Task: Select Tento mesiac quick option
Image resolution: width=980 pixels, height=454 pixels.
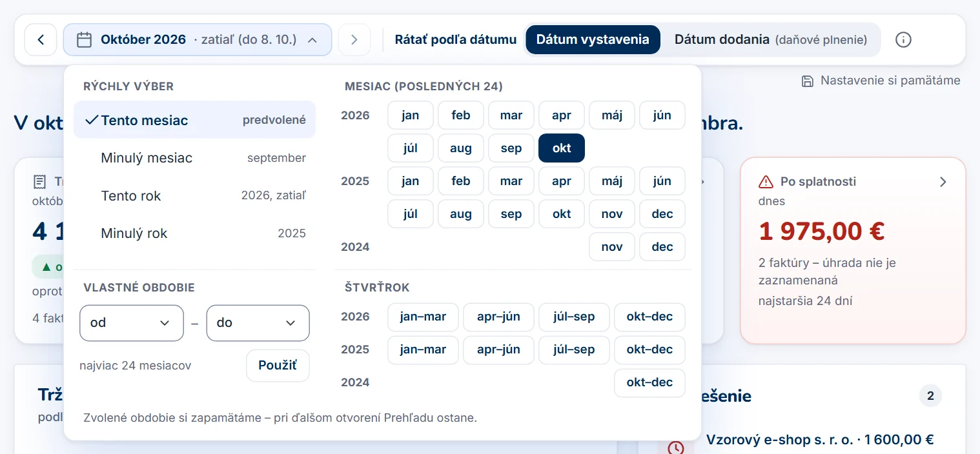Action: pos(194,120)
